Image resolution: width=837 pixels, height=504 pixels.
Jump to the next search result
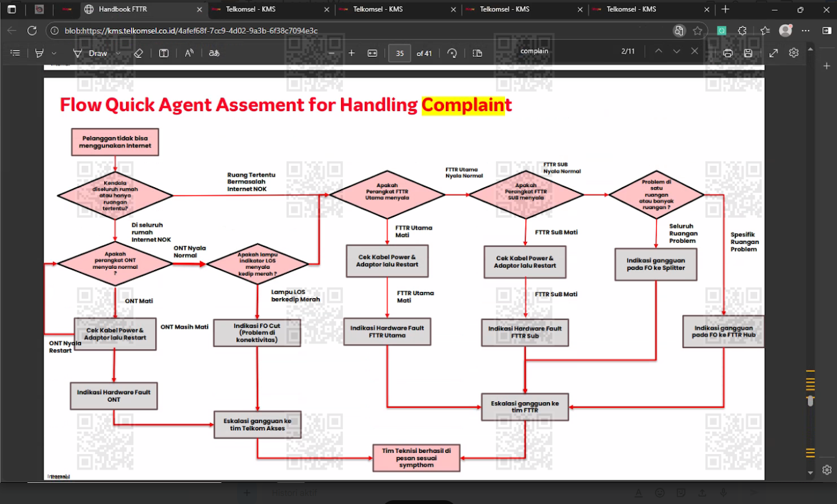[677, 51]
